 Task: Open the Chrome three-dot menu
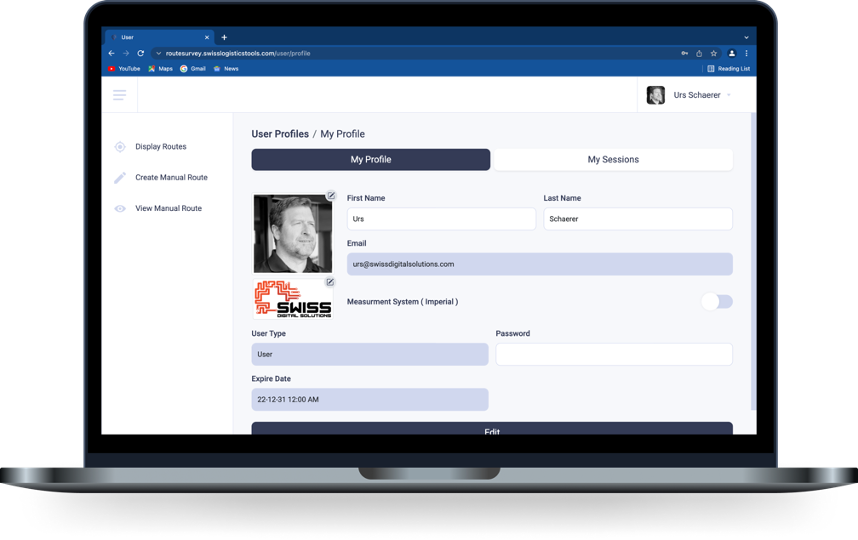point(746,53)
